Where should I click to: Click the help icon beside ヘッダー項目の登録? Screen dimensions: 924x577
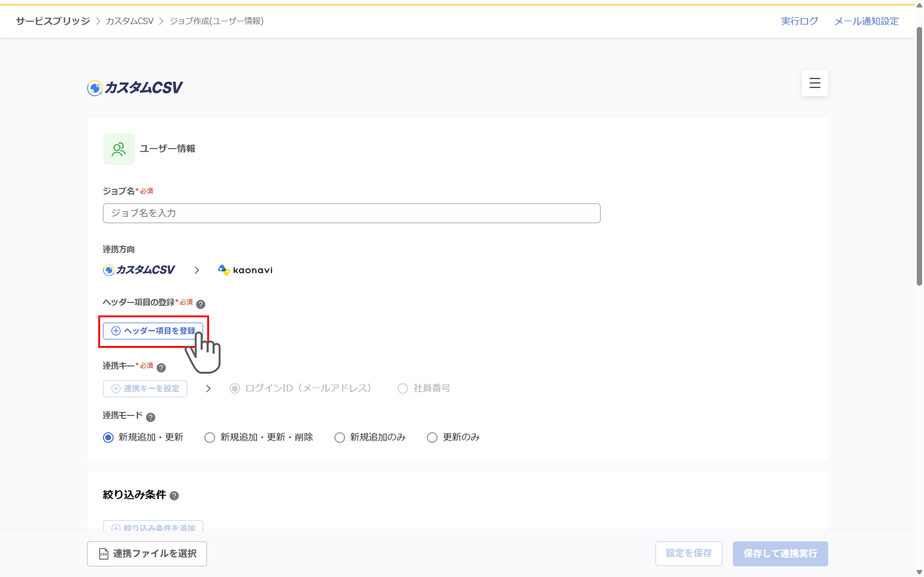coord(200,304)
